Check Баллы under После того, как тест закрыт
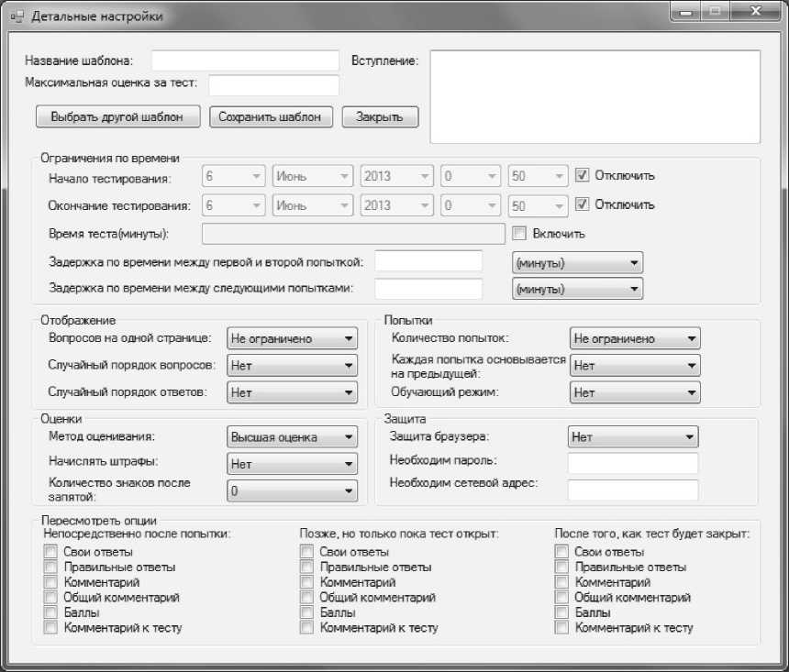Screen dimensions: 789x672 pos(561,612)
